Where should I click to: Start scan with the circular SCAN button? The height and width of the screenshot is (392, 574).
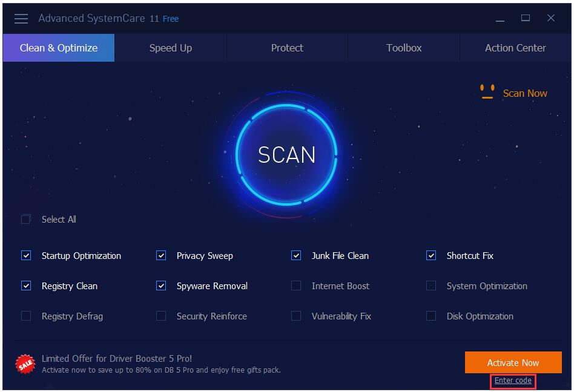coord(286,155)
